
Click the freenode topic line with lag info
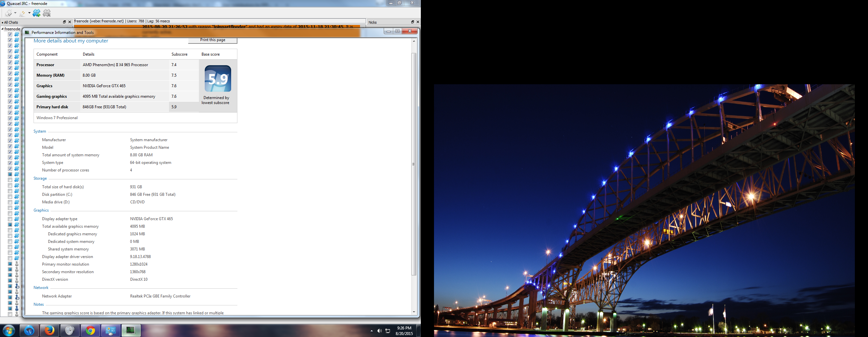point(220,21)
